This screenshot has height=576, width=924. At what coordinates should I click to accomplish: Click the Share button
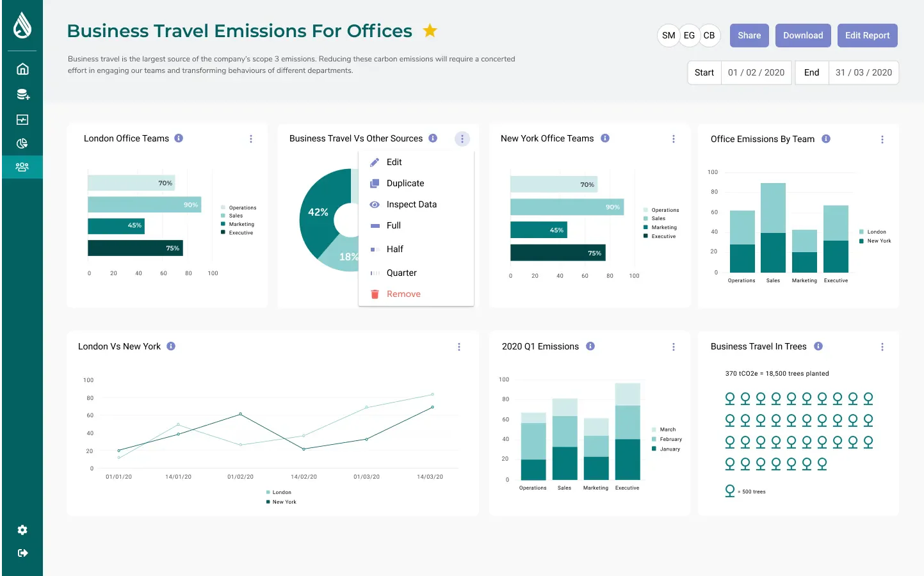coord(749,35)
